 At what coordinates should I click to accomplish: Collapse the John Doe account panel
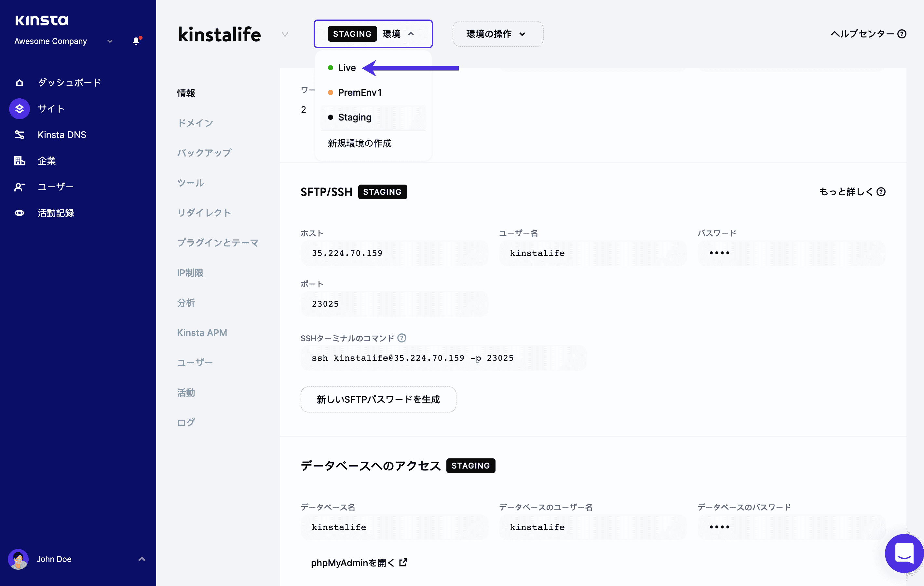click(x=142, y=559)
